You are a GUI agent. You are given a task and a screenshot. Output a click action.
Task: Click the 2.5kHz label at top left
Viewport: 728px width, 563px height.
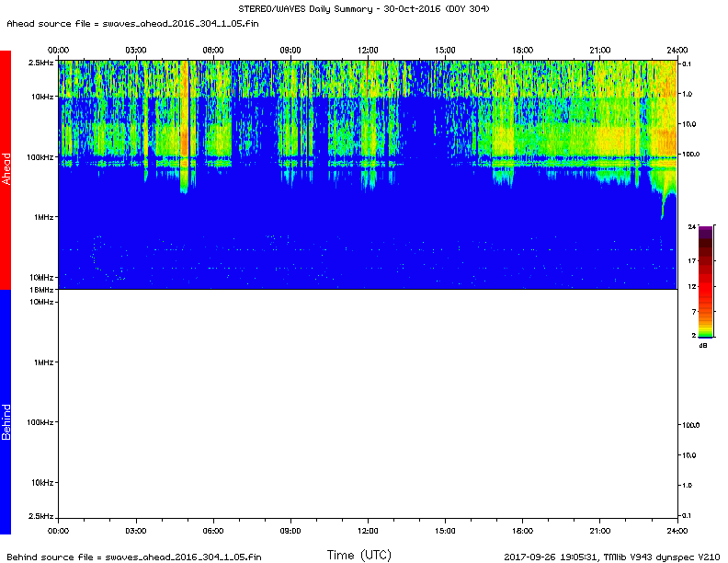pyautogui.click(x=41, y=62)
